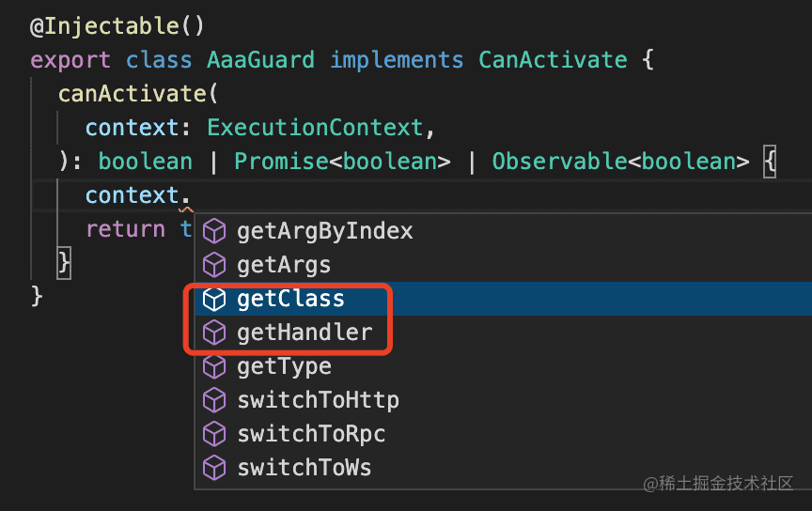Click the cube icon next to getType
Screen dimensions: 812x511
click(215, 366)
